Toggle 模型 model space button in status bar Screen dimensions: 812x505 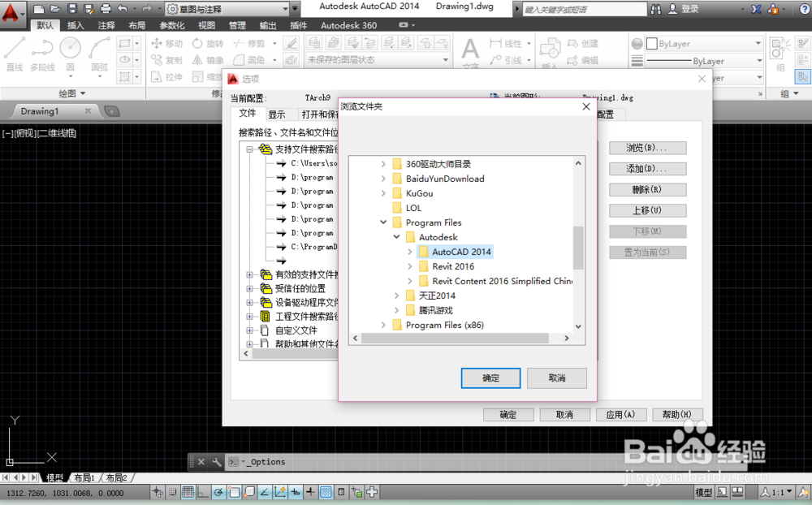[703, 492]
